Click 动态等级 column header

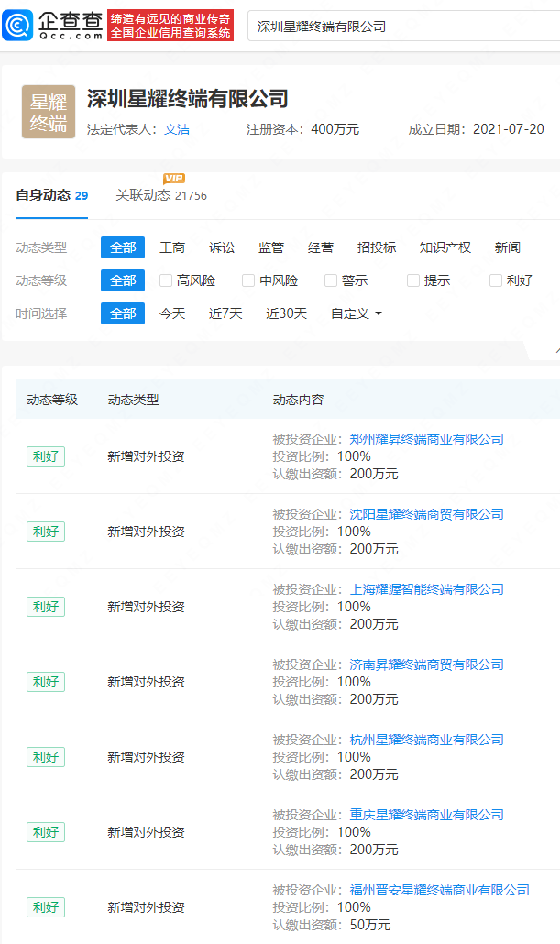[x=52, y=400]
